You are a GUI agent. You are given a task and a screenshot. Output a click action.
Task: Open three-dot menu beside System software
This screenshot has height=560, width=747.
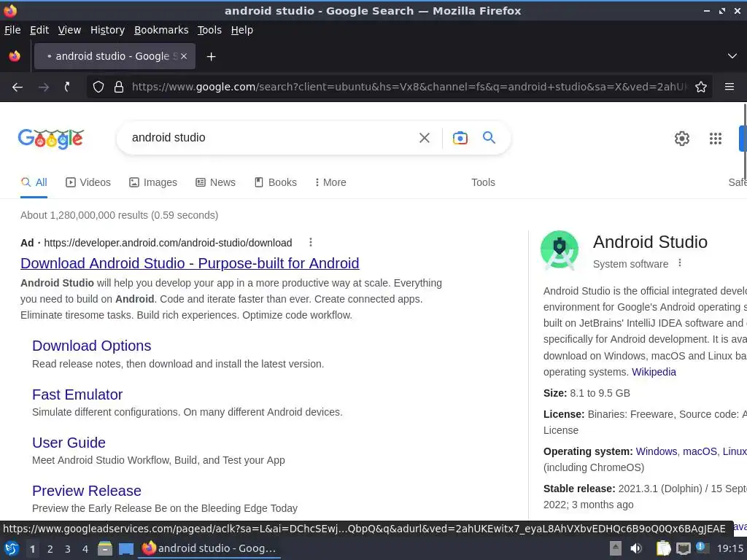click(x=680, y=262)
